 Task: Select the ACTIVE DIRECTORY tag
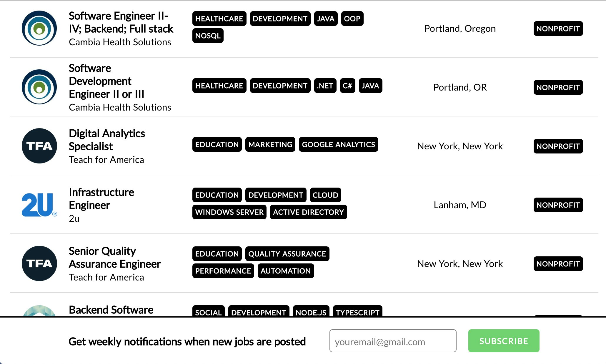[x=308, y=212]
